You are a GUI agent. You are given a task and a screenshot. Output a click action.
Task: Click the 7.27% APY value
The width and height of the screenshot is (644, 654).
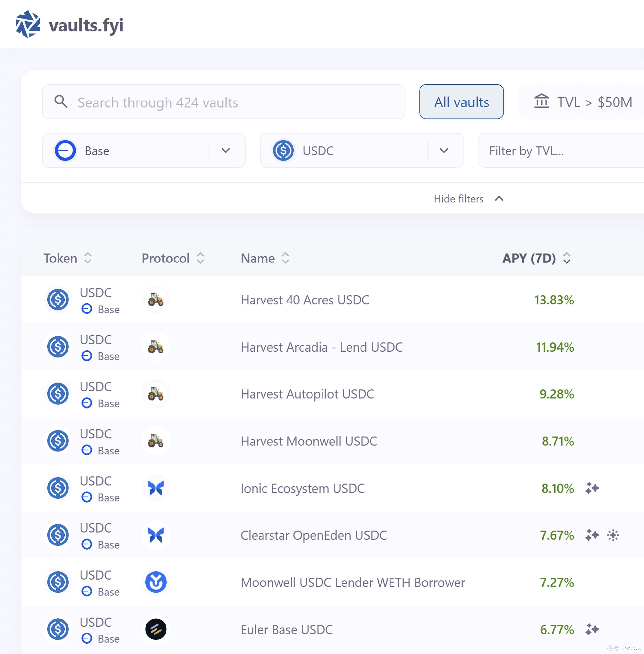coord(557,582)
